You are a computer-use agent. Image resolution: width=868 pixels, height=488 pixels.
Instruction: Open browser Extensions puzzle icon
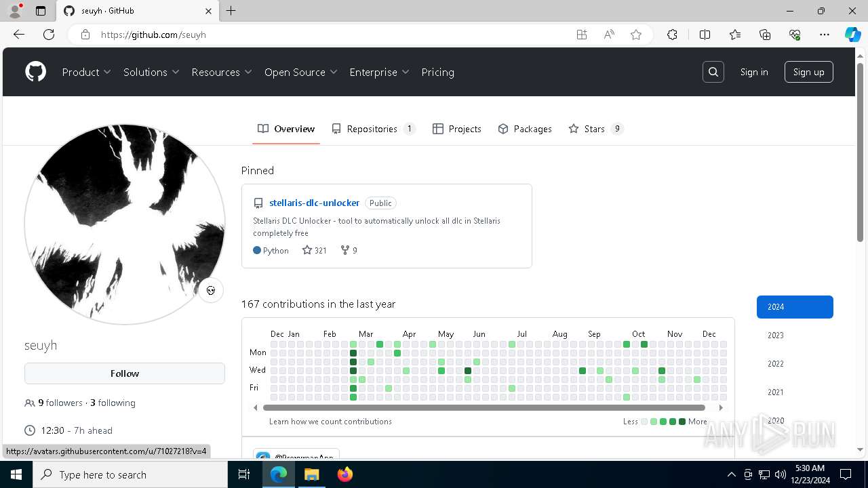pos(672,35)
